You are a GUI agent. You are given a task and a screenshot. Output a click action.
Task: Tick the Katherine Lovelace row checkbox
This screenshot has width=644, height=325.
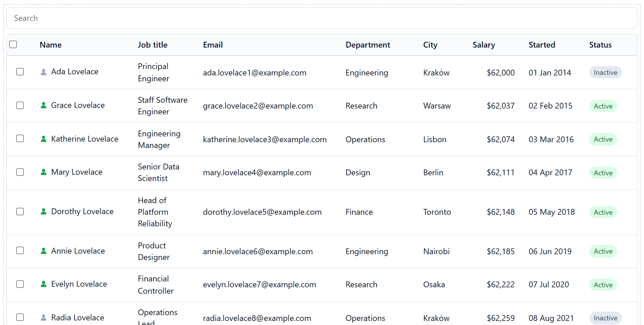(x=20, y=138)
